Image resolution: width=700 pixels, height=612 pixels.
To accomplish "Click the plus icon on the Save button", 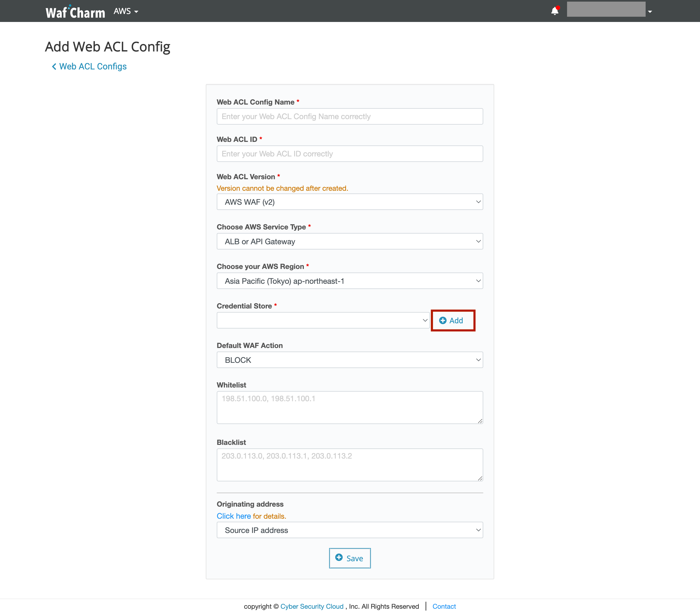I will 339,558.
